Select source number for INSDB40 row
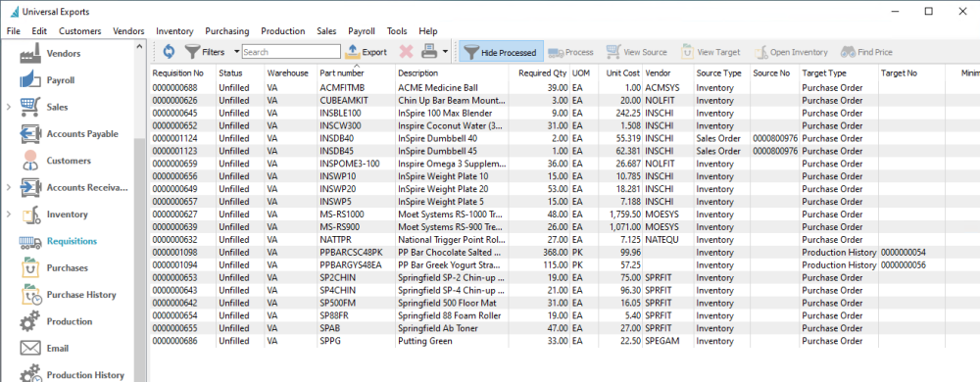 [775, 138]
